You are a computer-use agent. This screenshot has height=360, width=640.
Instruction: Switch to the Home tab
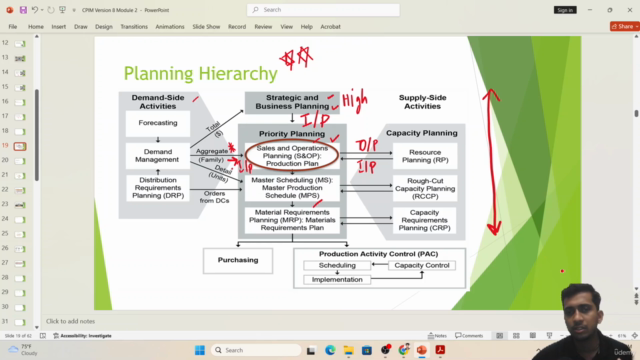[36, 27]
